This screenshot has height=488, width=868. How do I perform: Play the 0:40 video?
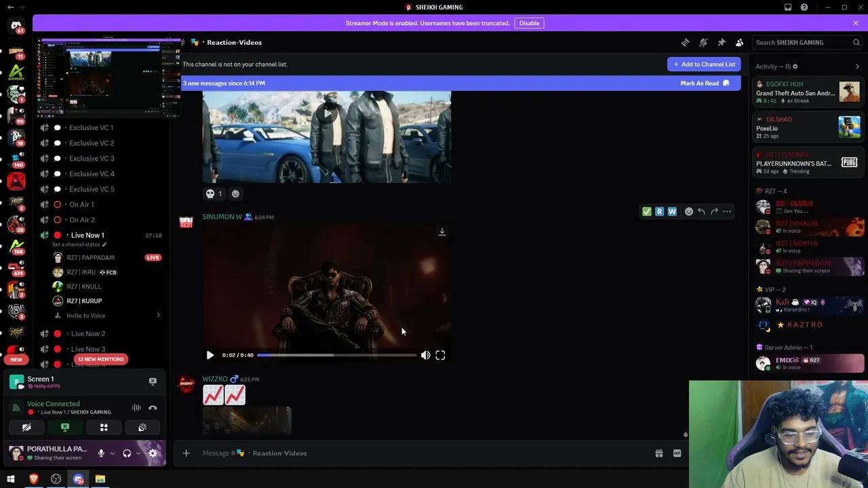tap(210, 355)
